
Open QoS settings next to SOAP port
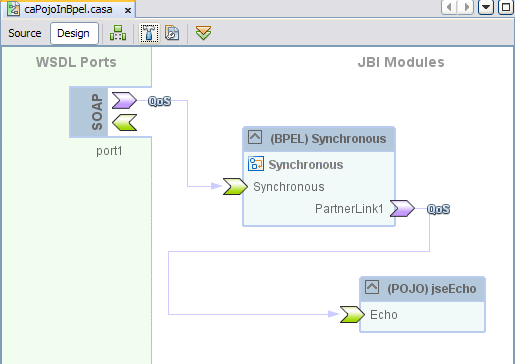click(159, 101)
